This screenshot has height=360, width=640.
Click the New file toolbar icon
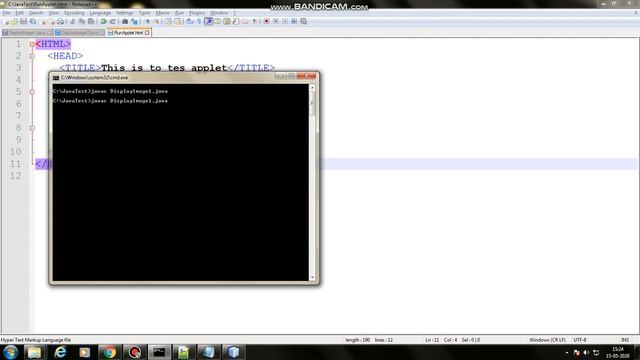[5, 21]
